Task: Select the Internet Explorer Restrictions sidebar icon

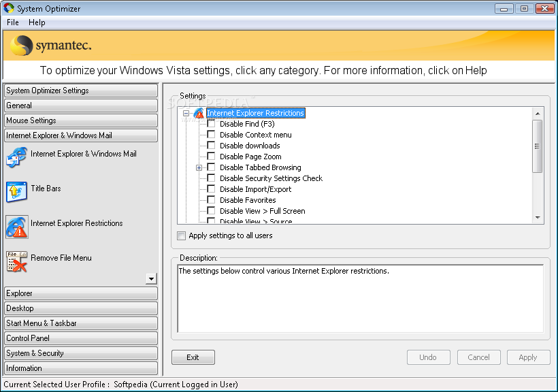Action: [x=16, y=227]
